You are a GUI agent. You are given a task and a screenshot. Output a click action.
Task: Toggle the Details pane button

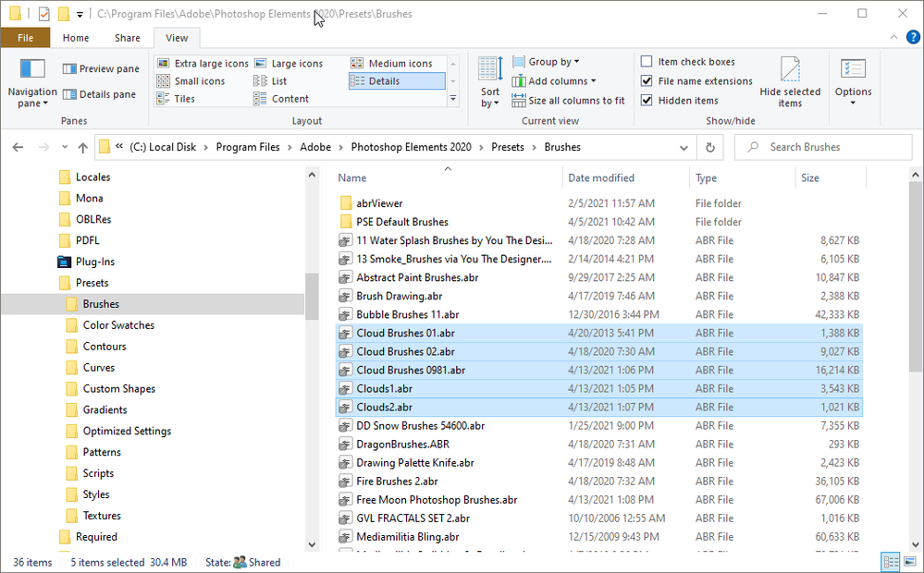pos(99,94)
